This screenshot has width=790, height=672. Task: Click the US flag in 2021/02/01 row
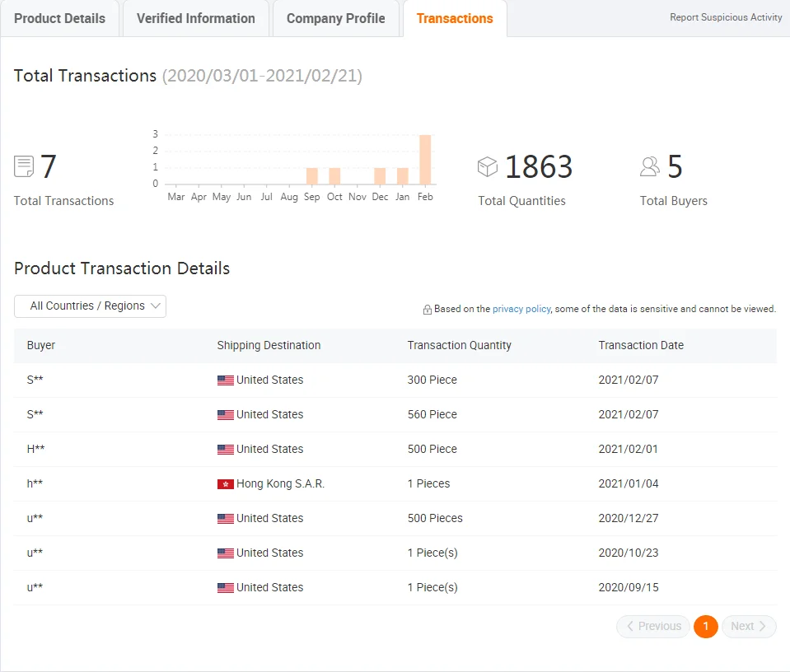226,450
